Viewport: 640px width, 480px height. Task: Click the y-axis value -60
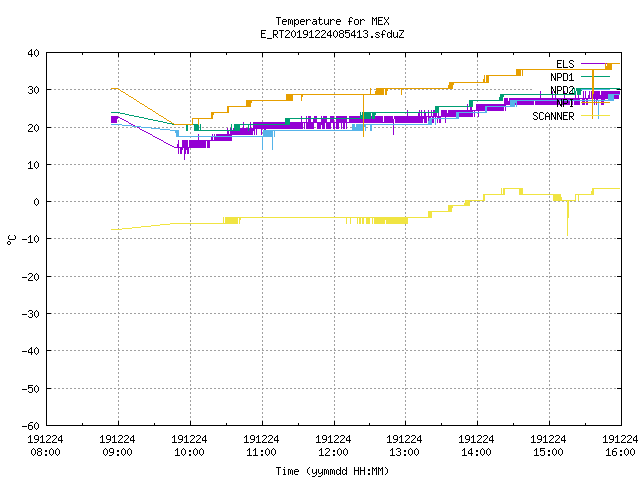[31, 426]
